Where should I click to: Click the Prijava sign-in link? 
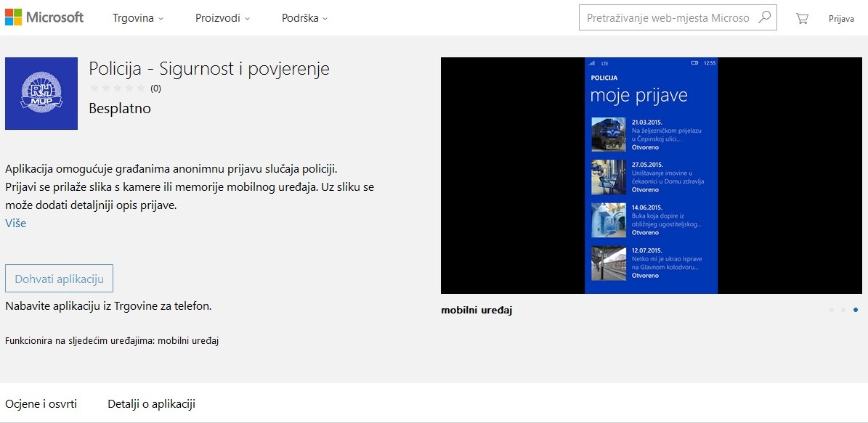[841, 19]
